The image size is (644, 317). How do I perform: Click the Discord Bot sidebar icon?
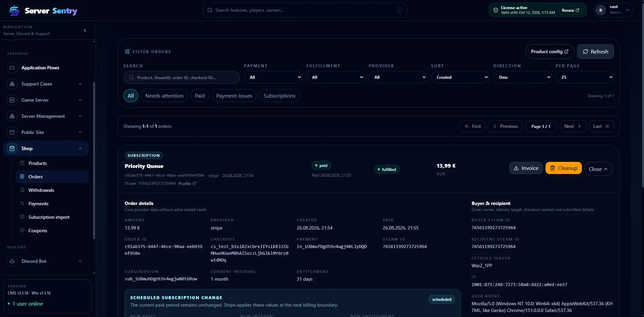coord(12,261)
